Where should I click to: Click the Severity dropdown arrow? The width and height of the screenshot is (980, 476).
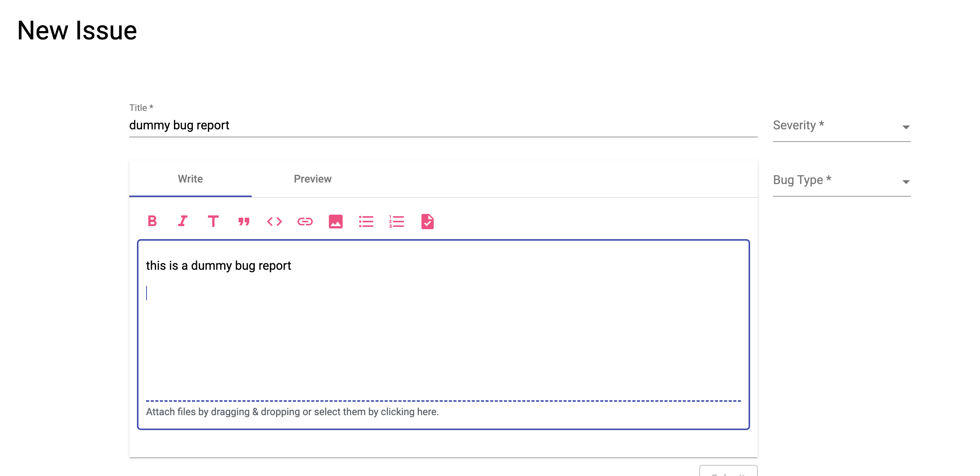tap(906, 127)
